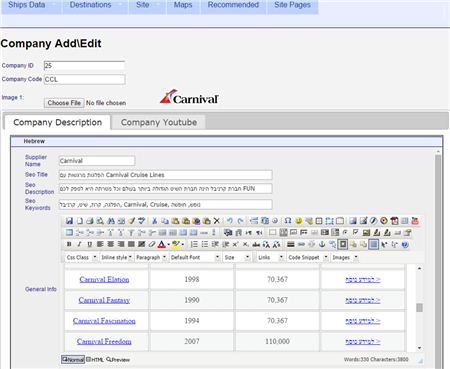This screenshot has width=450, height=369.
Task: Click the Print icon in editor toolbar
Action: [90, 221]
